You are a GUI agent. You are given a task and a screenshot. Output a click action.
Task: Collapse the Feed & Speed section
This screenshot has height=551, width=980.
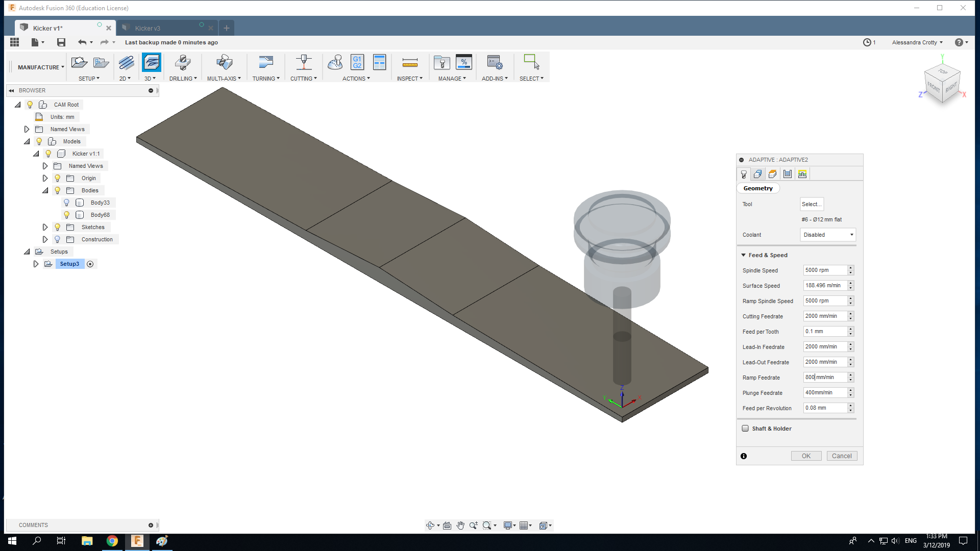[744, 255]
